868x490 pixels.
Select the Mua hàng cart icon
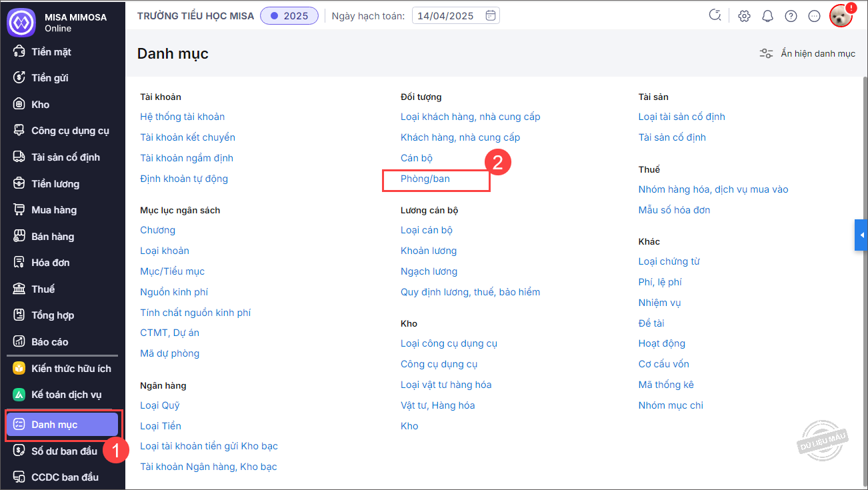pyautogui.click(x=19, y=210)
